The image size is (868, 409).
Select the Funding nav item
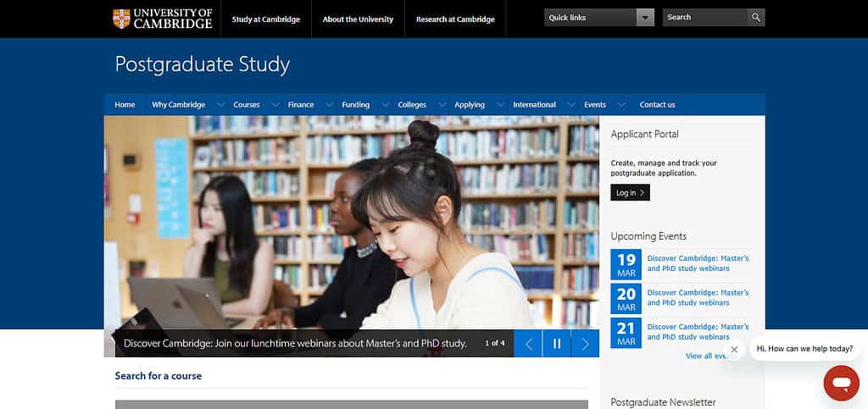tap(355, 104)
